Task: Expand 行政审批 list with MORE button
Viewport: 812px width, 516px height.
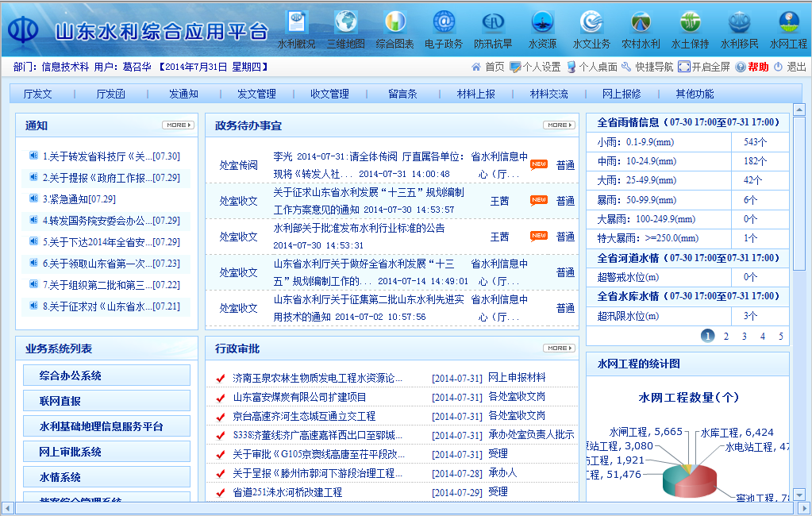Action: coord(559,348)
